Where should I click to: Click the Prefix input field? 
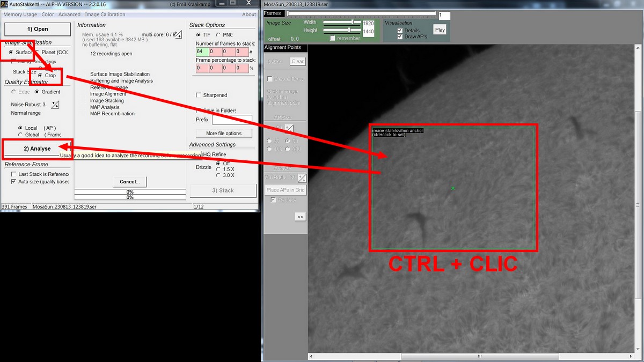232,120
